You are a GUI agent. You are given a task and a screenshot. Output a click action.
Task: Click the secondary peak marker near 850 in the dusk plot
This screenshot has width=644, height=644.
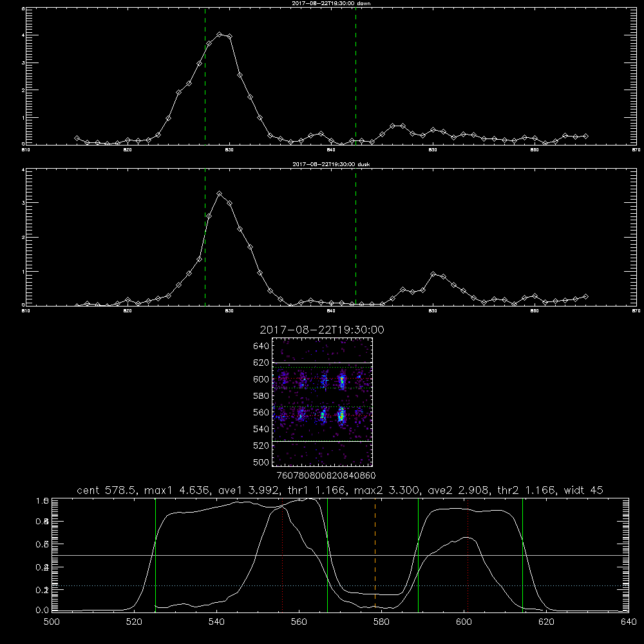pos(433,274)
